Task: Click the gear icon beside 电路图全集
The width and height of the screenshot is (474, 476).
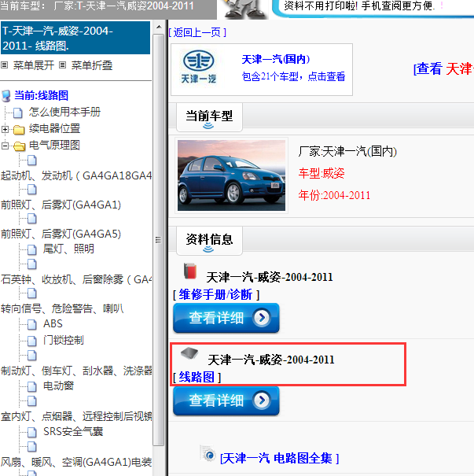Action: pyautogui.click(x=208, y=454)
